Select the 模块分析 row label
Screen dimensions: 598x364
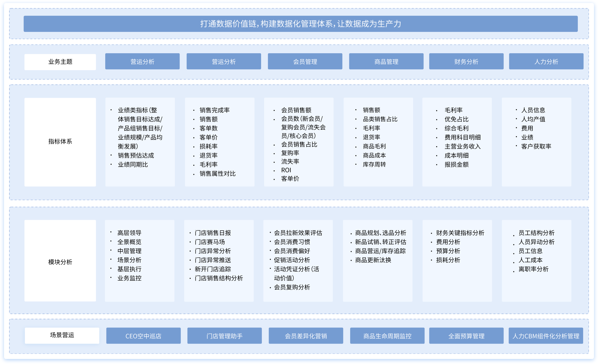click(x=60, y=262)
